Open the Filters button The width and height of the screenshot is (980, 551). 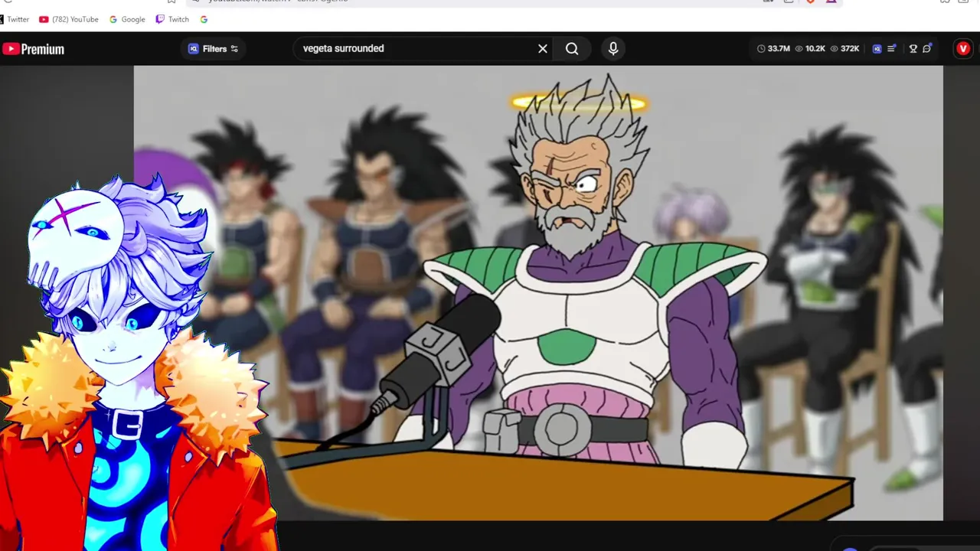click(214, 48)
